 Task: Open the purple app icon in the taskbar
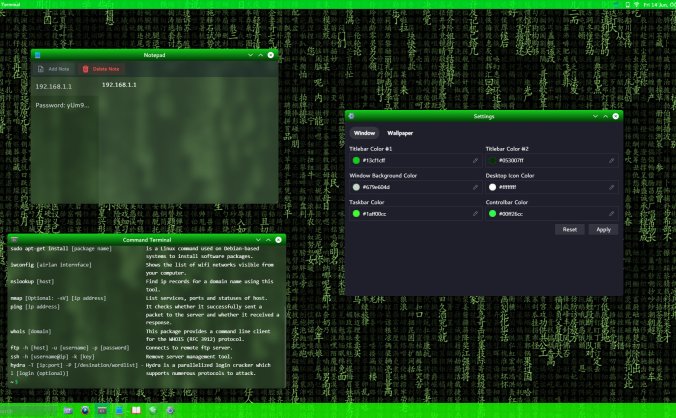coord(68,411)
